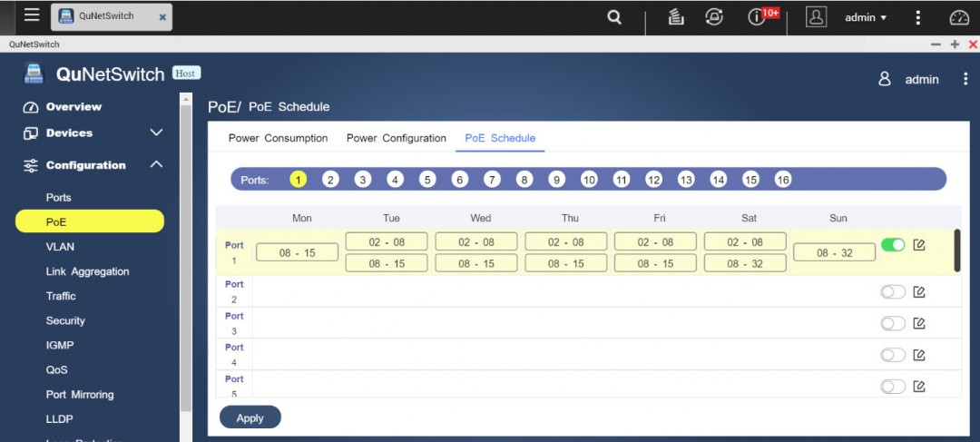Viewport: 980px width, 442px height.
Task: Open notifications info icon with 10+ badge
Action: coord(757,17)
